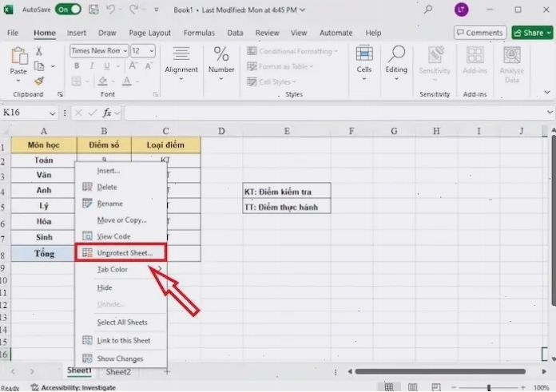This screenshot has width=556, height=392.
Task: Click Decrease Font Size icon
Action: click(x=149, y=66)
